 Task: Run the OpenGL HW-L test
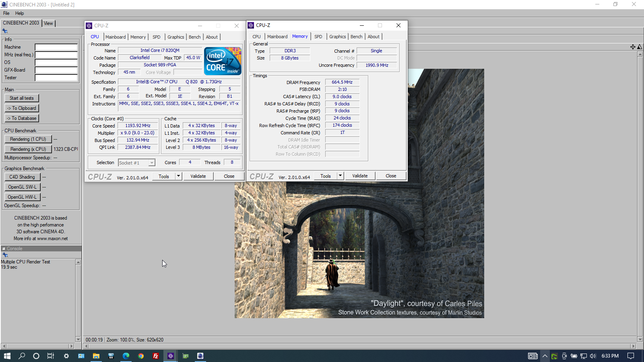(x=23, y=197)
